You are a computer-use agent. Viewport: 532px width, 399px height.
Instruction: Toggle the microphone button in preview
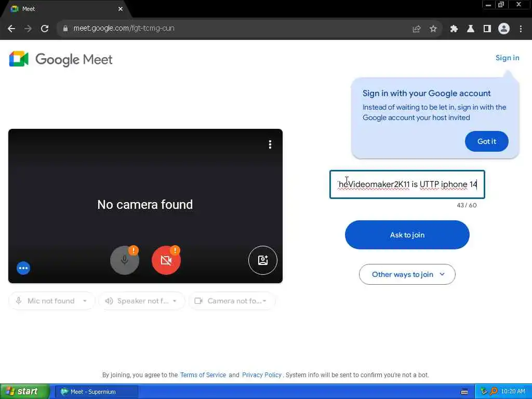[x=125, y=260]
